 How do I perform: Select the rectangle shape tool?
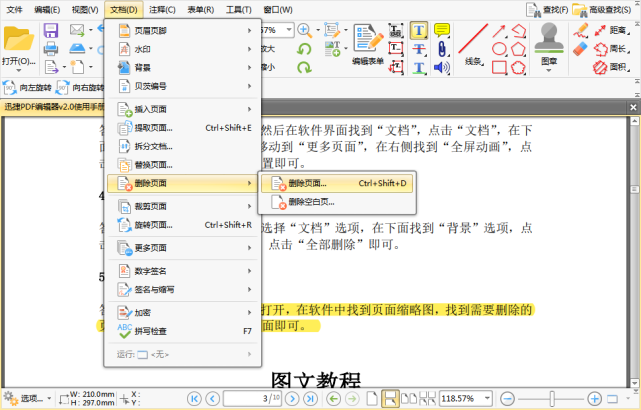pyautogui.click(x=499, y=67)
